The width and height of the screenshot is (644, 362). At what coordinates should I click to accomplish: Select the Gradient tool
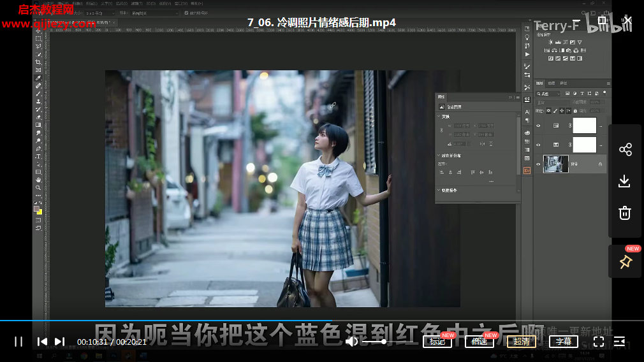(38, 125)
